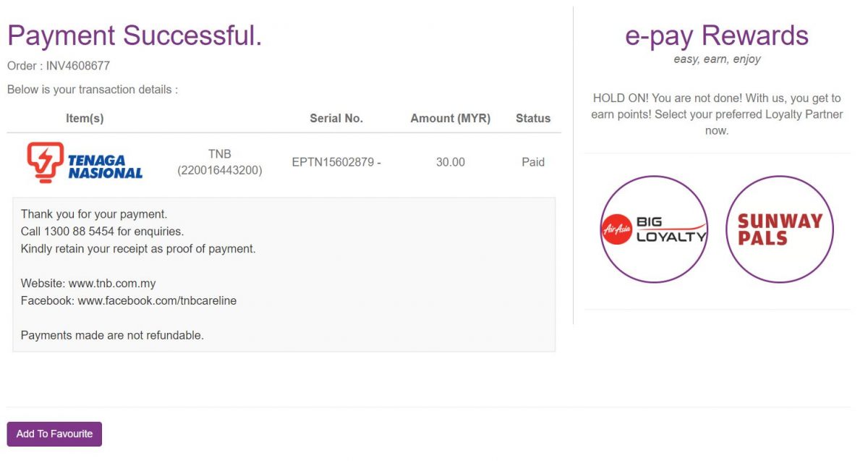Click the e-pay Rewards heading
Image resolution: width=868 pixels, height=461 pixels.
(x=717, y=35)
